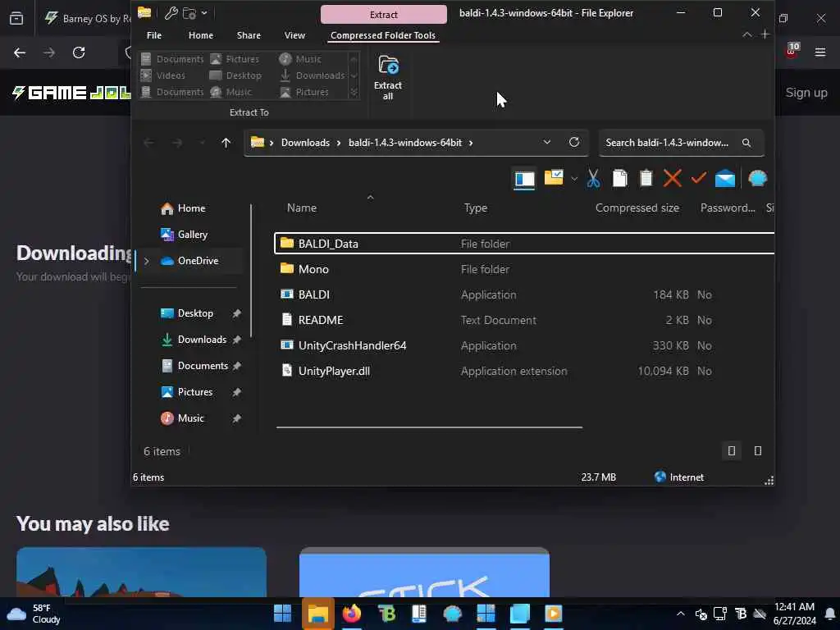
Task: Sort by the Name column header
Action: 302,208
